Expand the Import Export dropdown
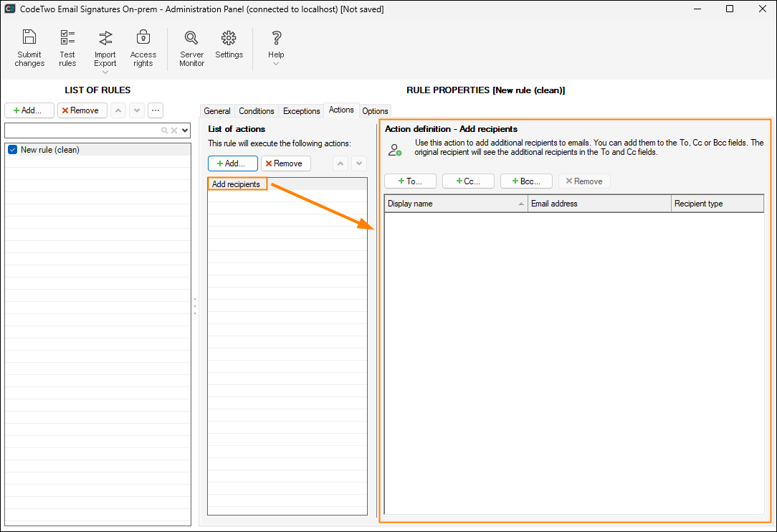The height and width of the screenshot is (532, 777). coord(105,72)
